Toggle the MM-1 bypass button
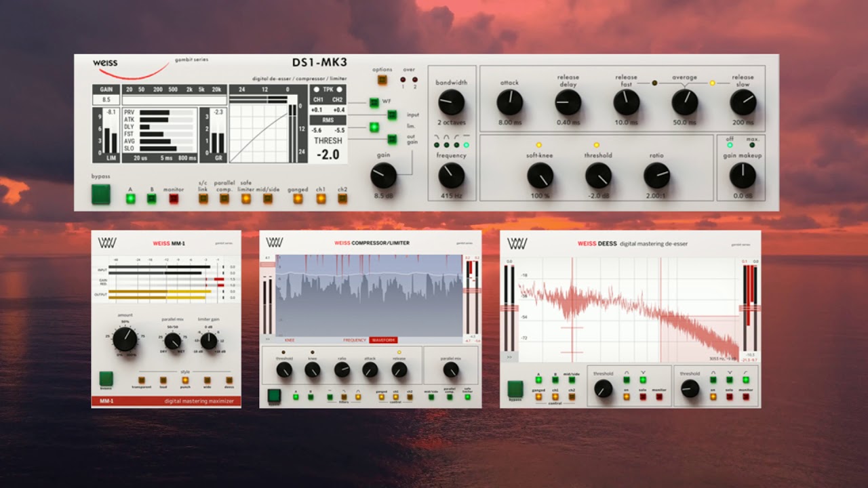 106,378
